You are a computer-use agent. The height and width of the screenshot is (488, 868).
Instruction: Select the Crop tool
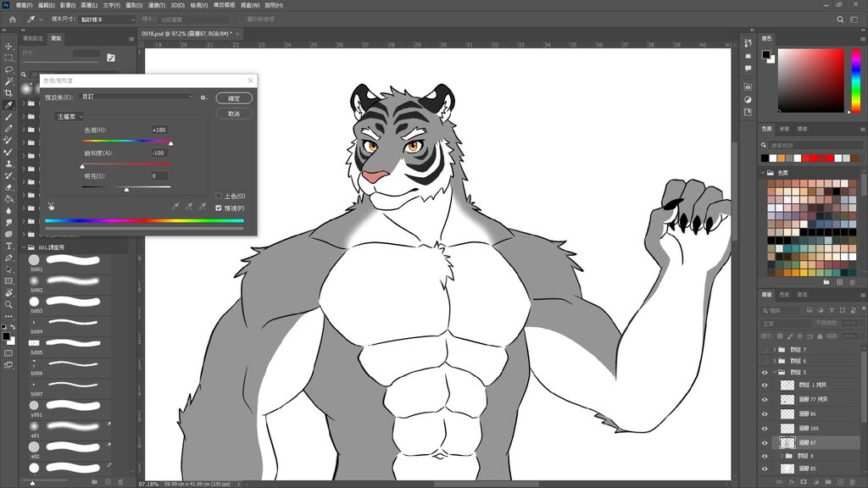click(8, 93)
